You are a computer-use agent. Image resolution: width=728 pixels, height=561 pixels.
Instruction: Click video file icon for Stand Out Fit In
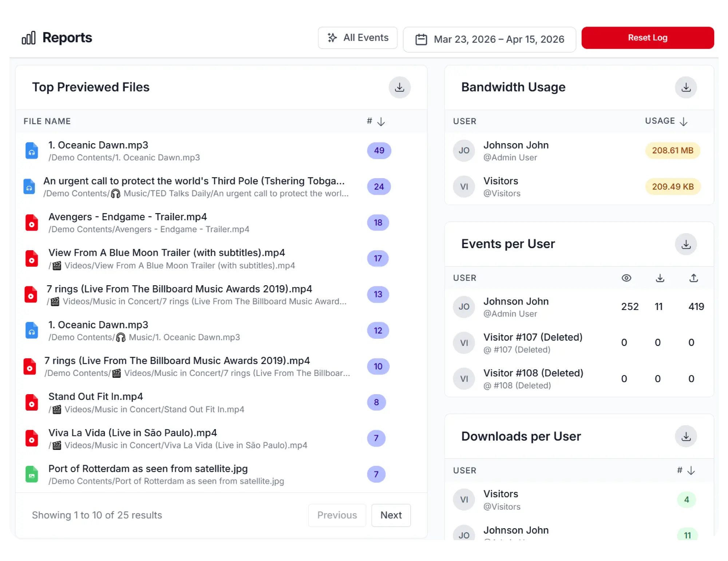point(32,403)
